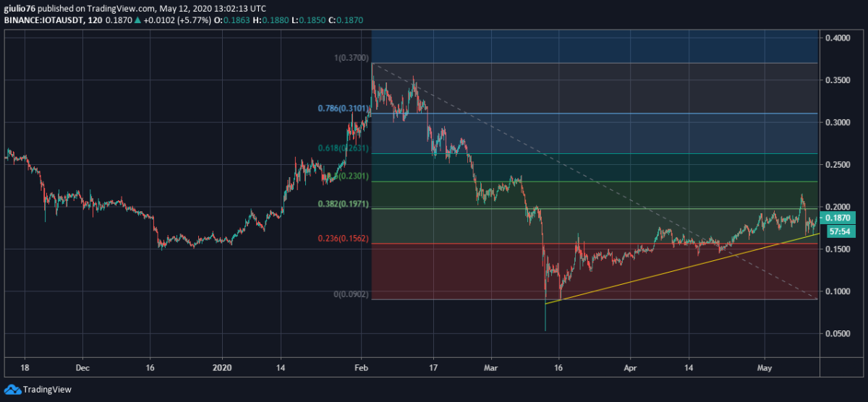The height and width of the screenshot is (402, 868).
Task: Select the 0.786 (0.3101) Fibonacci label
Action: pos(343,109)
